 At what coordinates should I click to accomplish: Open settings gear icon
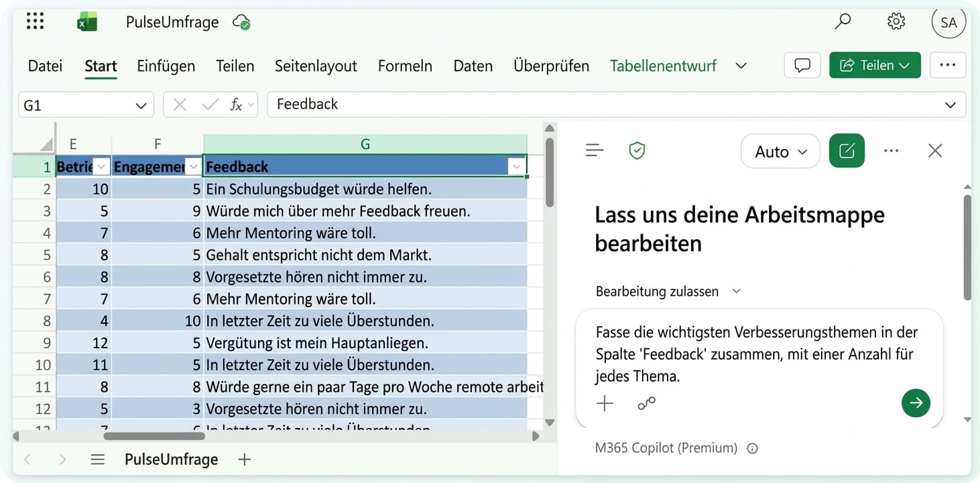point(896,21)
